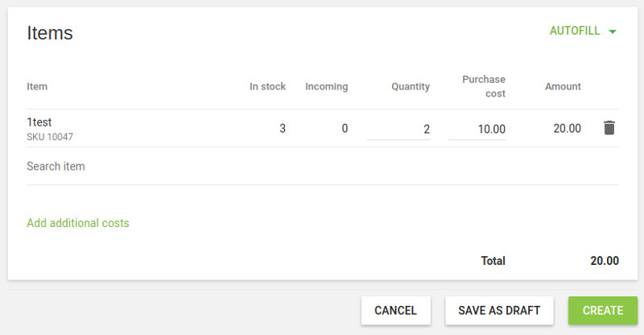Viewport: 644px width, 335px height.
Task: Click the Incoming column header
Action: tap(326, 87)
